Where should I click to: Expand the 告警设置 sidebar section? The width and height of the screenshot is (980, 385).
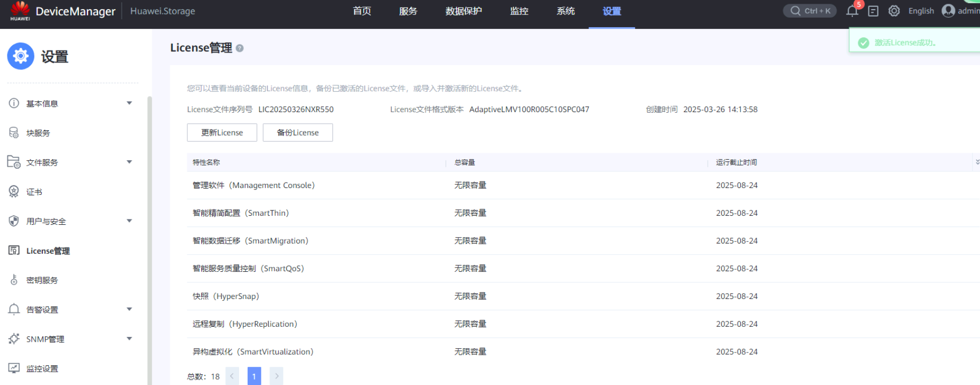coord(129,310)
